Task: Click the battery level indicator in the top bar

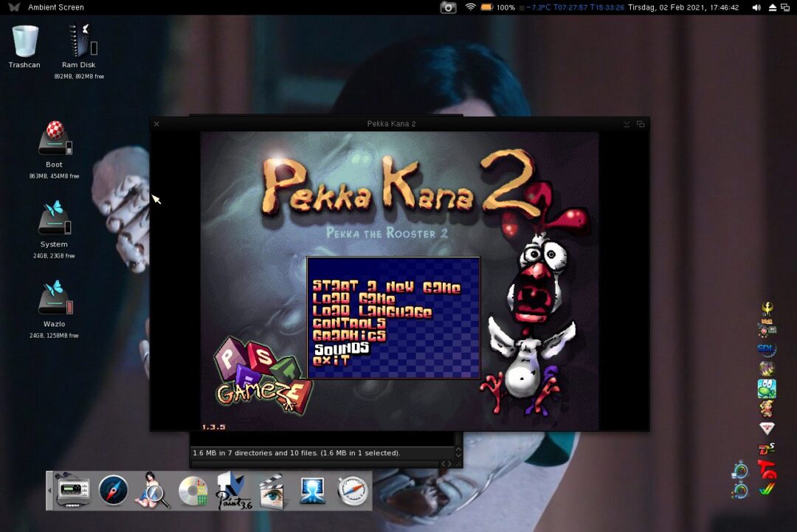Action: click(x=488, y=7)
